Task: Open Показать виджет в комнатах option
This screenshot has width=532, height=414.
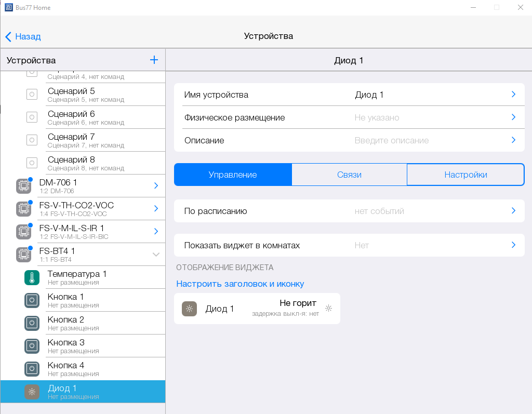Action: 349,245
